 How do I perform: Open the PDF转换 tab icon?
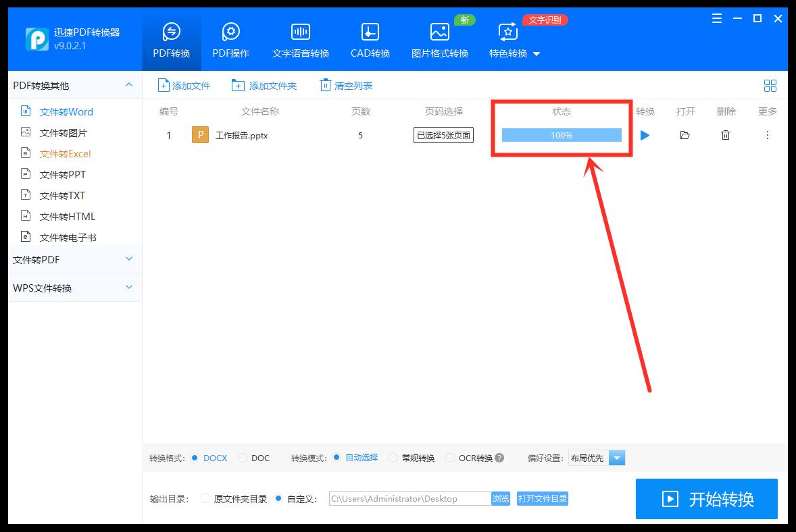pos(172,38)
